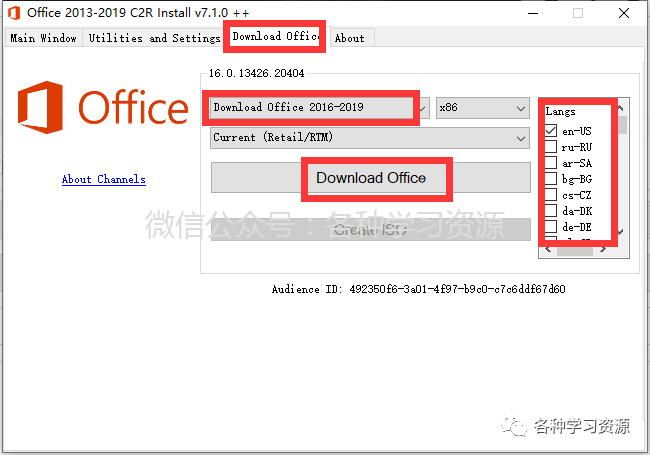Enable the de-DE language checkbox

(x=551, y=226)
